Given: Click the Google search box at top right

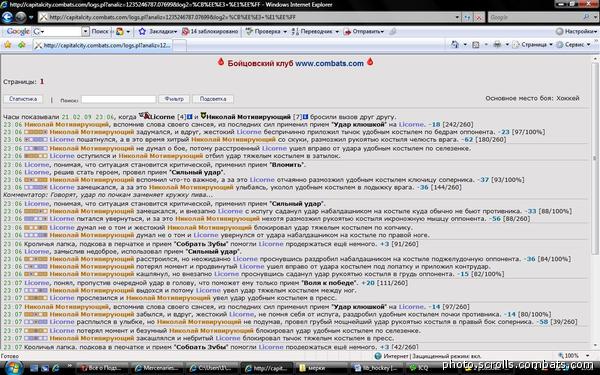Looking at the screenshot, I should 535,17.
